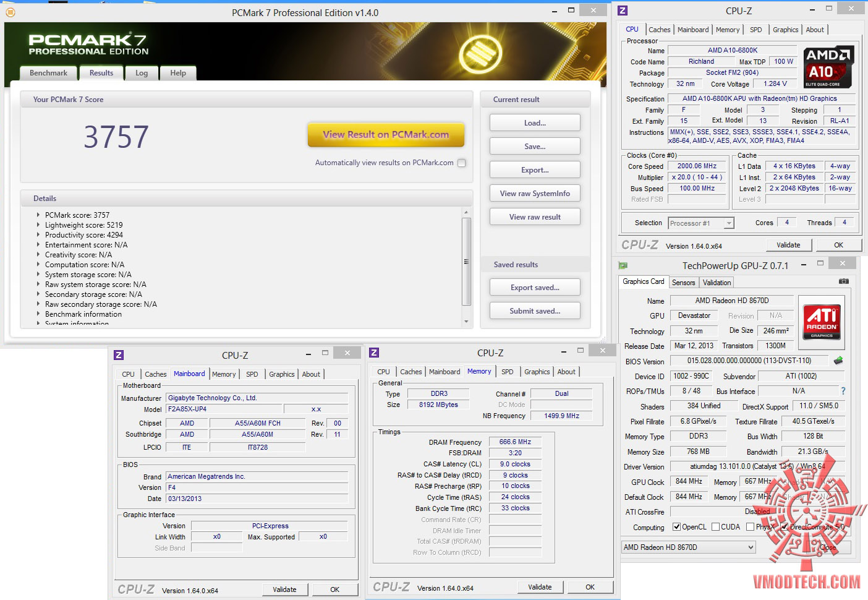Click the Export... button
Viewport: 868px width, 600px height.
tap(535, 170)
